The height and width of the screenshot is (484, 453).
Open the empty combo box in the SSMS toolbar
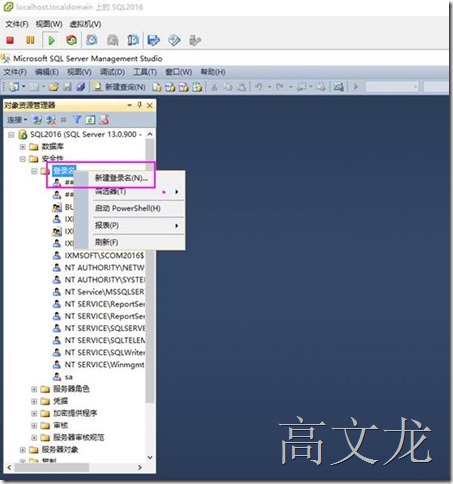click(392, 87)
